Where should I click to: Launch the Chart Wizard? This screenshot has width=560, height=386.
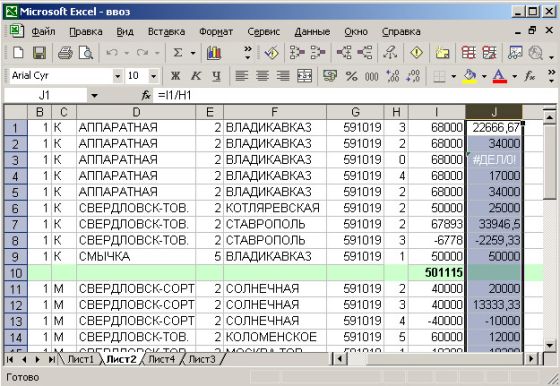tap(214, 53)
